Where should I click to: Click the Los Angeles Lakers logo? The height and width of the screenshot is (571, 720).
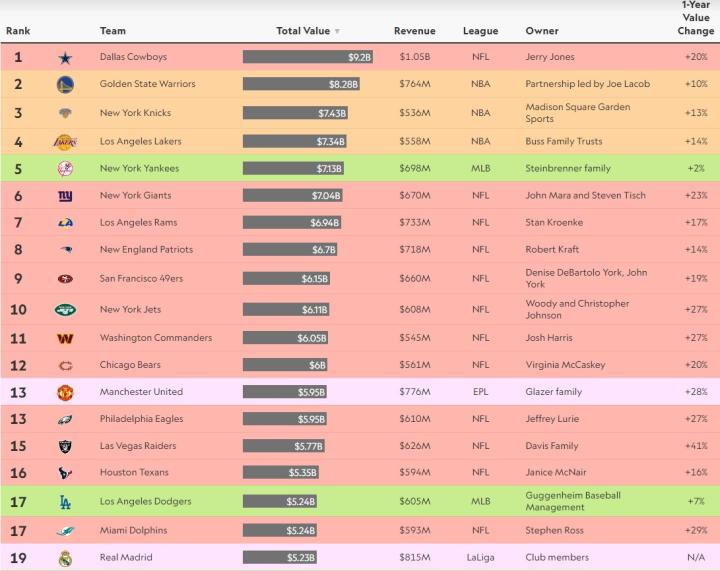[65, 142]
